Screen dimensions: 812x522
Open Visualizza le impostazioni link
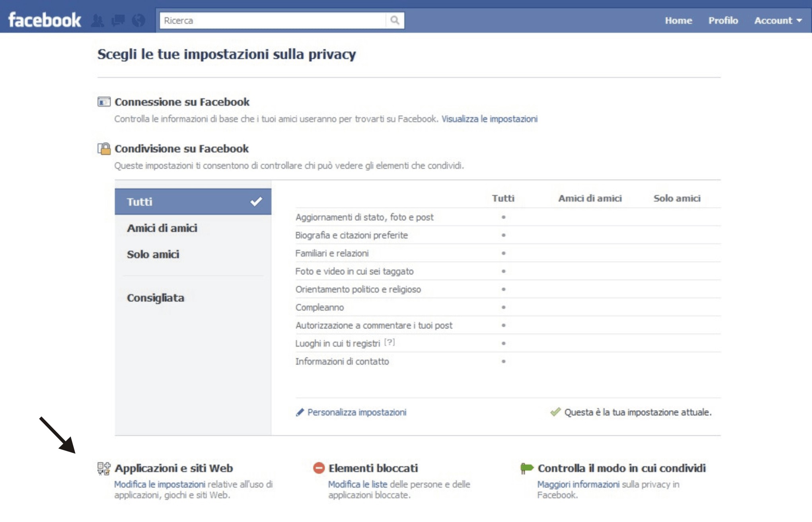[489, 119]
